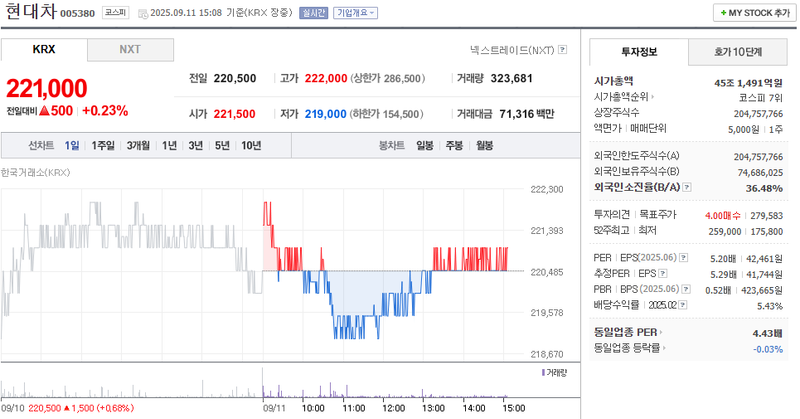The height and width of the screenshot is (419, 800).
Task: Click the arrow next to 동일업종 등락률
Action: pyautogui.click(x=664, y=348)
